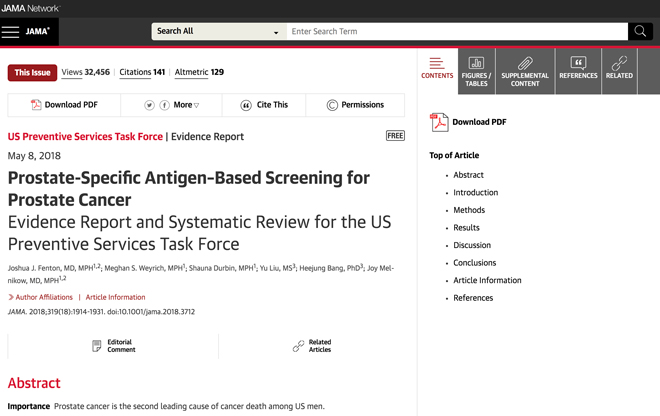
Task: Jump to Abstract in contents list
Action: [x=468, y=175]
